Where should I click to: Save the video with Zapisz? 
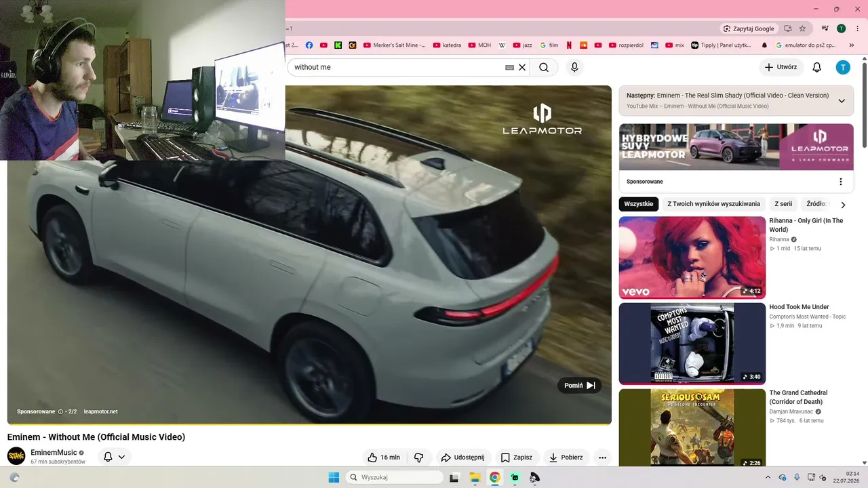pos(516,457)
